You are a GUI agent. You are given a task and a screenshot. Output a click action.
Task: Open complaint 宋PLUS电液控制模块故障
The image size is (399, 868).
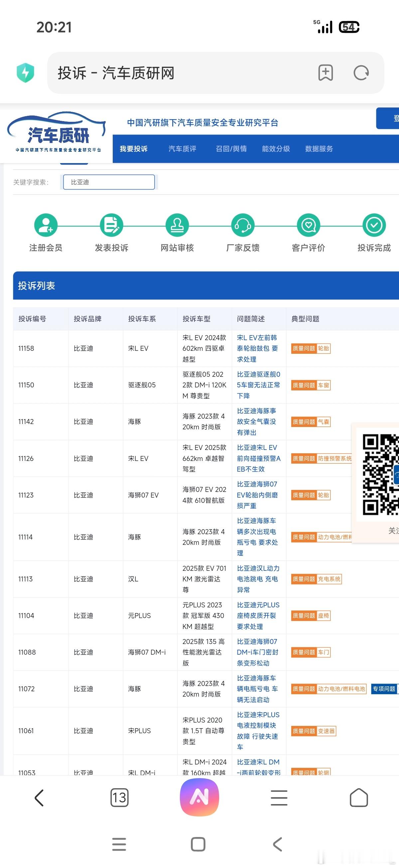[258, 731]
